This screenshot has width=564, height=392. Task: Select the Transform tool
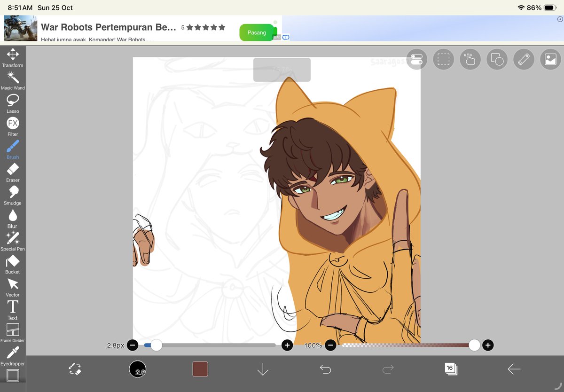[13, 58]
